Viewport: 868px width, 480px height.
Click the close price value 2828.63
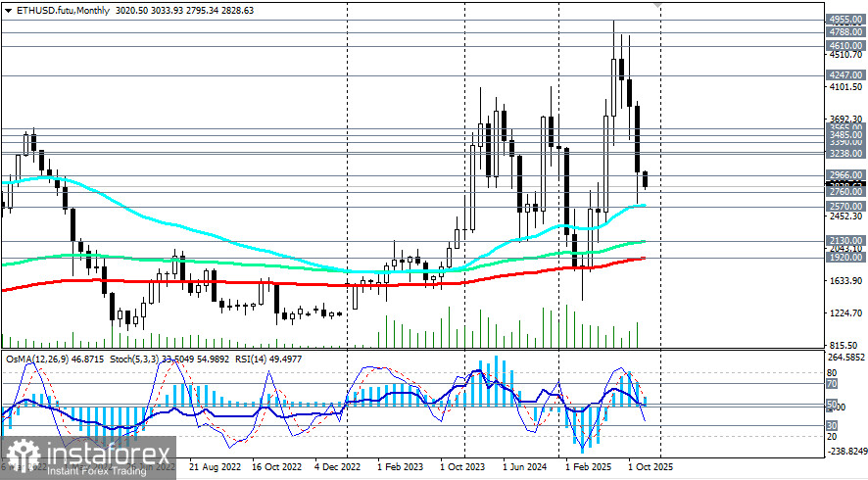237,10
